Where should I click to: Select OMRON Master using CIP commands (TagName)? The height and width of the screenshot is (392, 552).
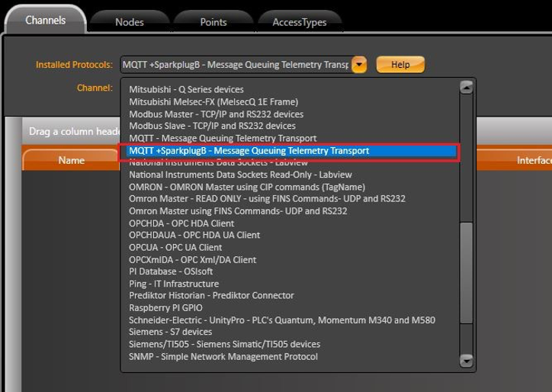(x=247, y=187)
